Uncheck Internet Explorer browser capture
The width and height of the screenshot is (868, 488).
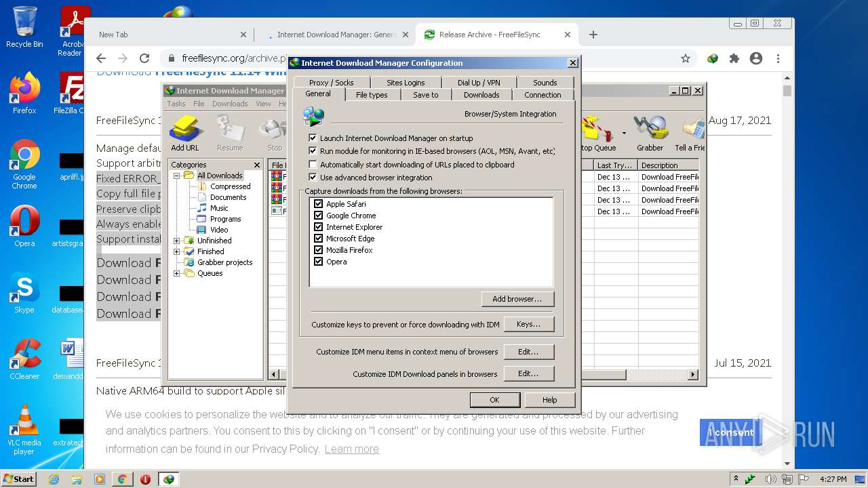pyautogui.click(x=318, y=227)
